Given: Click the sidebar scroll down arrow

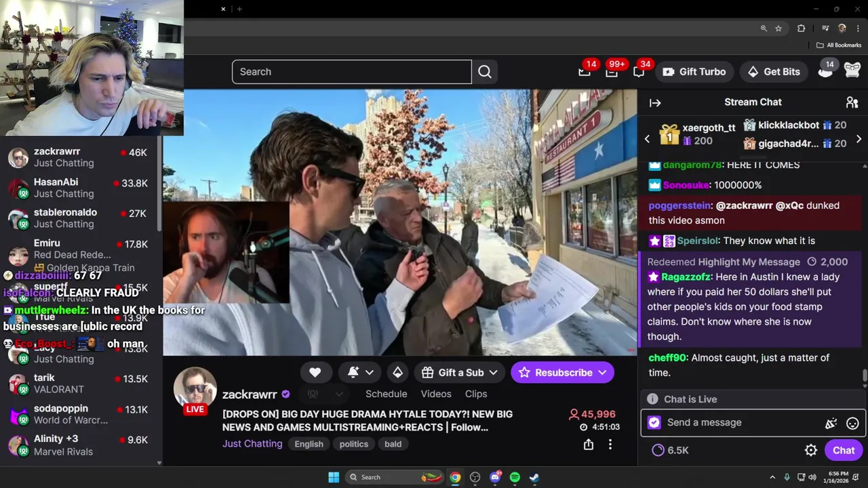Looking at the screenshot, I should (x=159, y=463).
